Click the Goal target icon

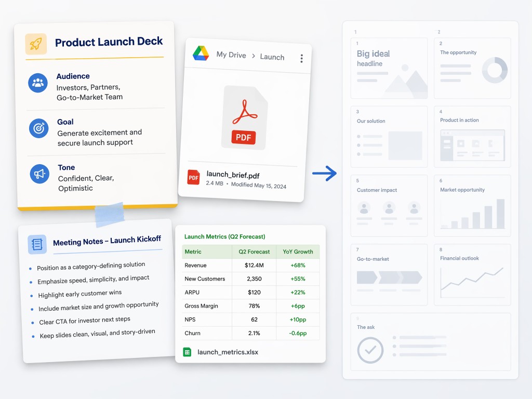tap(38, 128)
